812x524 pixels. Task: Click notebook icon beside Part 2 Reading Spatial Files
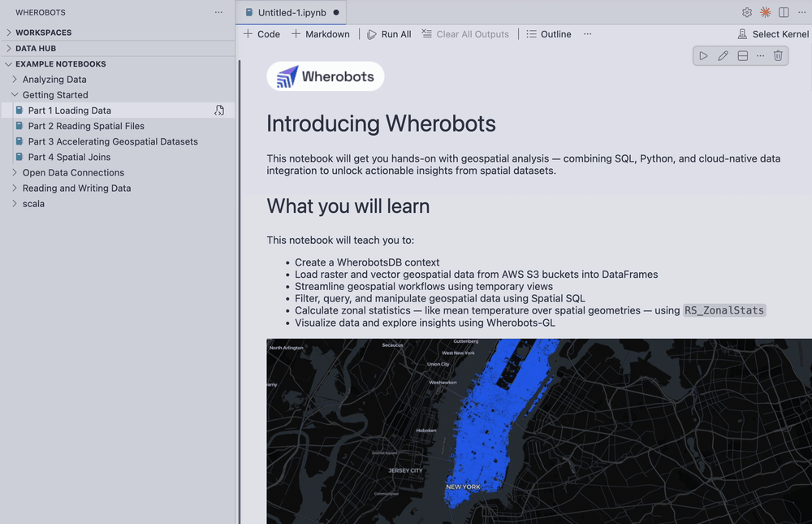[x=19, y=126]
